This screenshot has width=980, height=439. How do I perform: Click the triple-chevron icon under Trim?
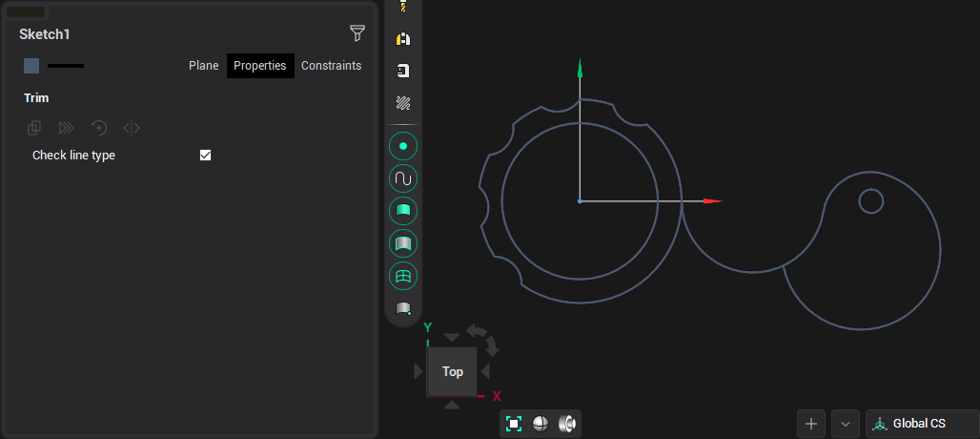point(66,128)
